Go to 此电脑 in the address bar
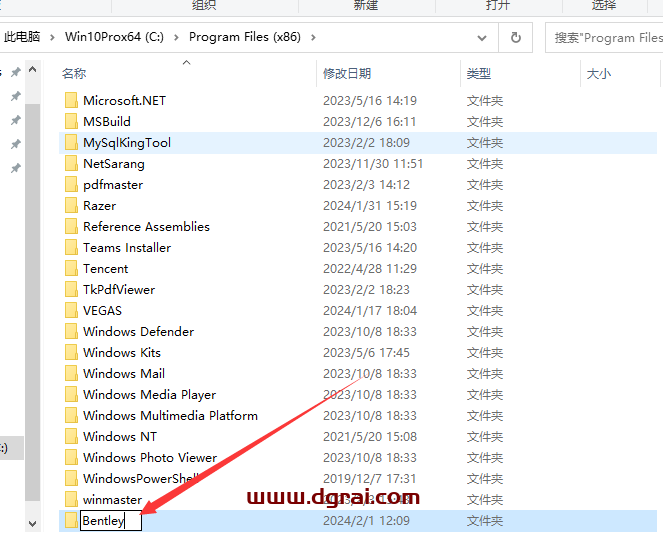The image size is (663, 534). click(x=22, y=37)
